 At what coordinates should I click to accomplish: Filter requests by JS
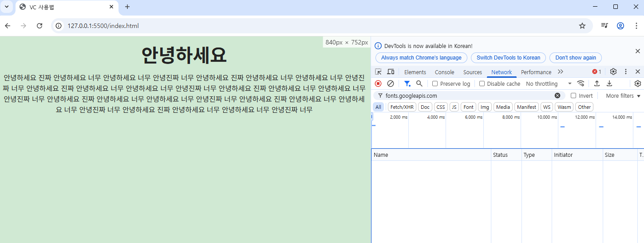click(454, 107)
